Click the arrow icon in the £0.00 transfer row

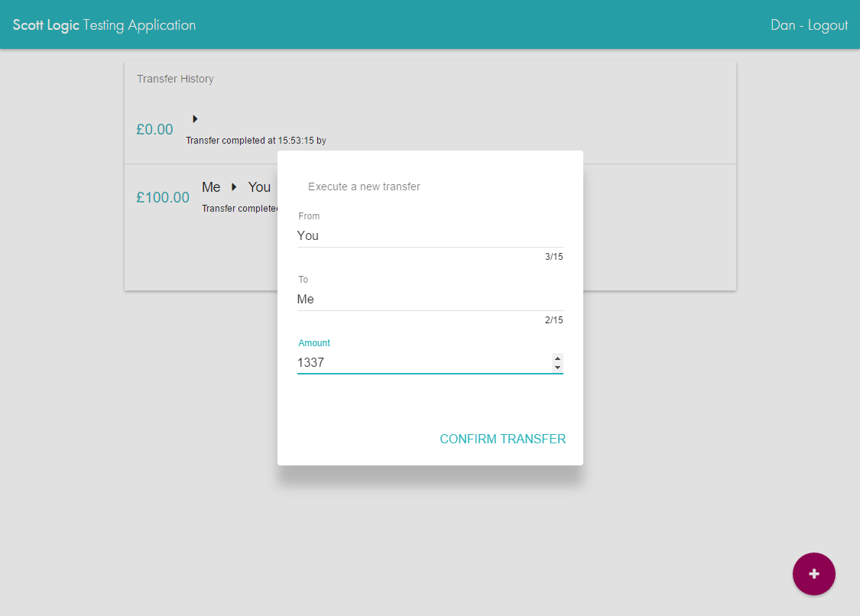click(x=195, y=118)
